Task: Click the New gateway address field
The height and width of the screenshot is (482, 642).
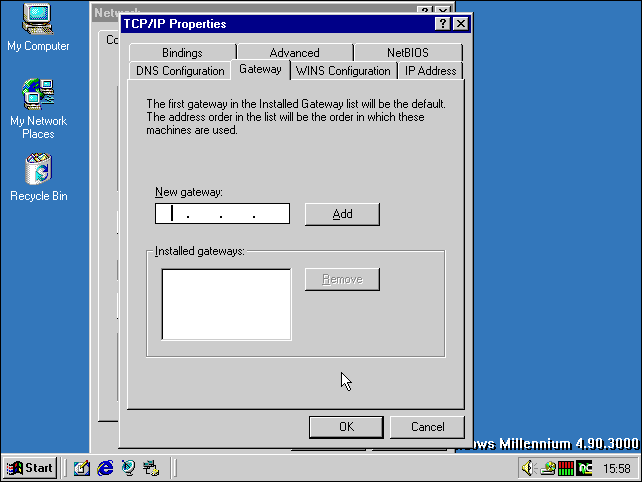Action: click(x=222, y=213)
